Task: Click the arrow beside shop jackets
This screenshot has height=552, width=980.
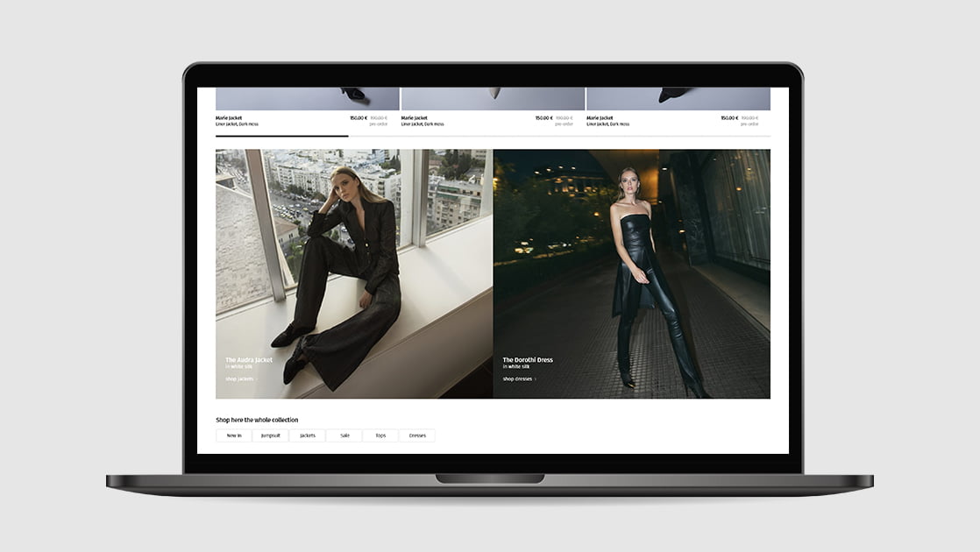Action: (257, 379)
